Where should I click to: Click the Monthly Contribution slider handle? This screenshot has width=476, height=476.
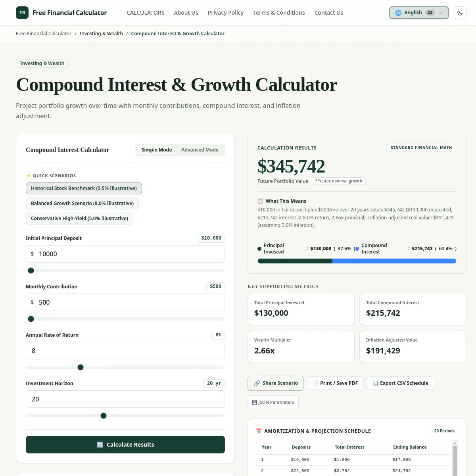click(x=31, y=319)
